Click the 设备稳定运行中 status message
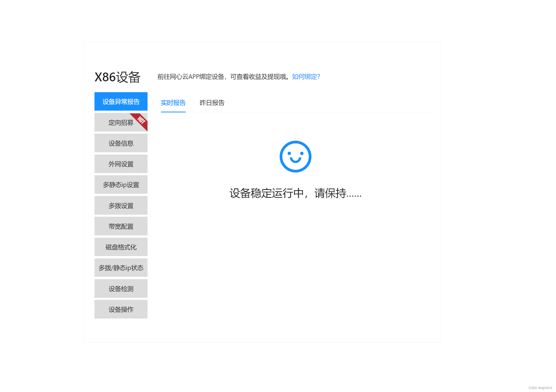This screenshot has width=556, height=392. click(x=295, y=193)
